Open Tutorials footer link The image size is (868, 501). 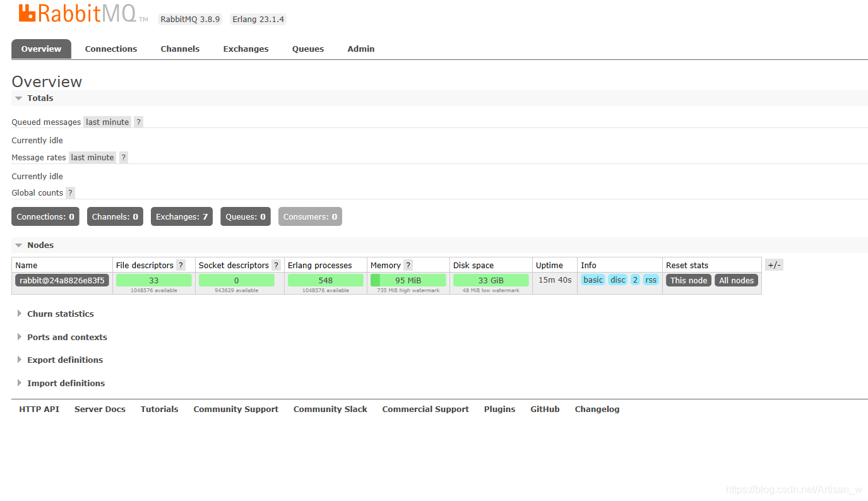[160, 410]
